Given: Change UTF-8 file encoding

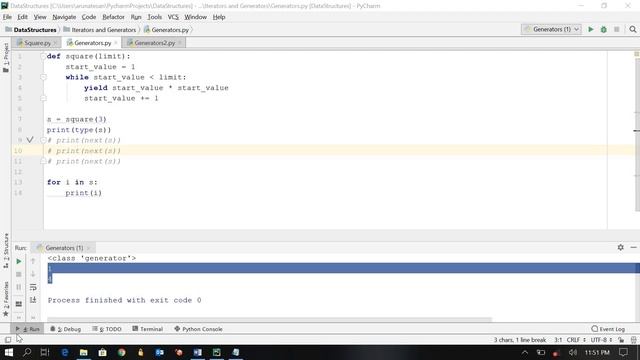Looking at the screenshot, I should pyautogui.click(x=601, y=340).
